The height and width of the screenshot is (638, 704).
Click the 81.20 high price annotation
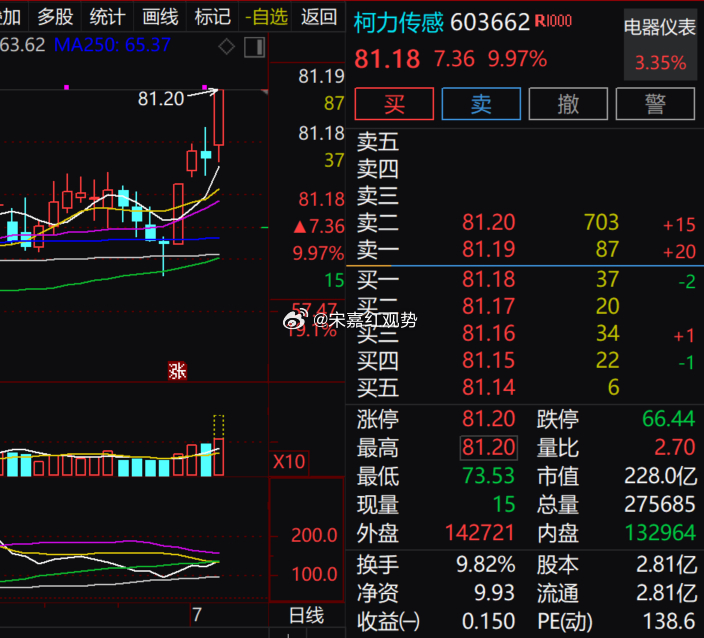click(x=161, y=99)
